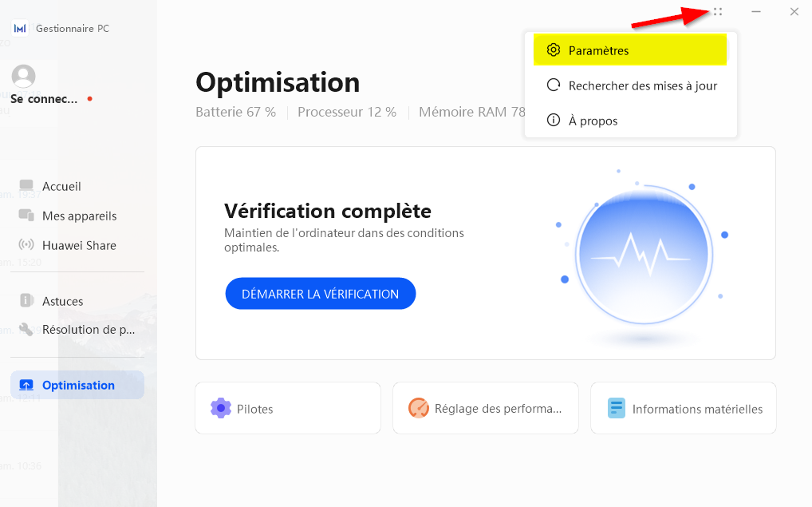Select the Optimisation sidebar item
This screenshot has width=812, height=507.
pos(77,385)
